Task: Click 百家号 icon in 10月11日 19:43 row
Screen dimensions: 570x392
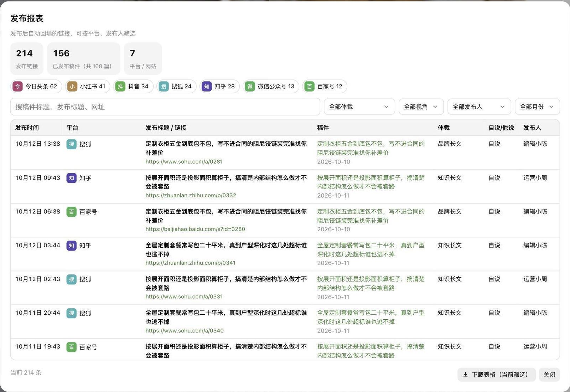Action: tap(72, 347)
